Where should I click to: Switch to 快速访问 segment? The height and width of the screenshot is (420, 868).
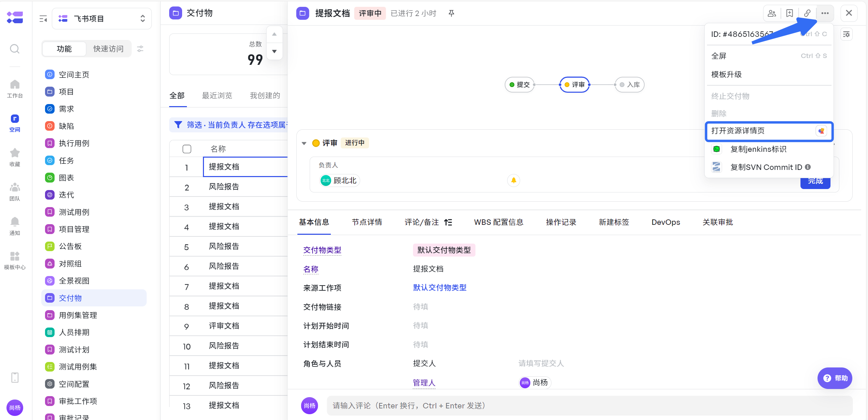108,49
